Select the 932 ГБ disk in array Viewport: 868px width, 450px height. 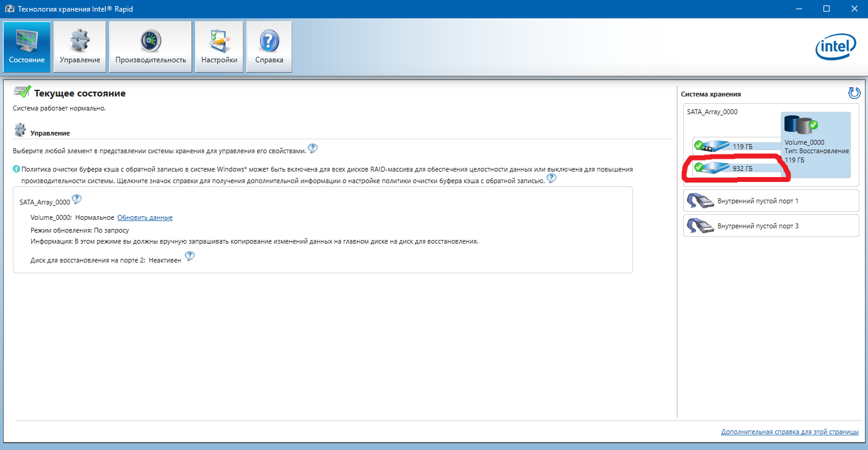pos(737,168)
